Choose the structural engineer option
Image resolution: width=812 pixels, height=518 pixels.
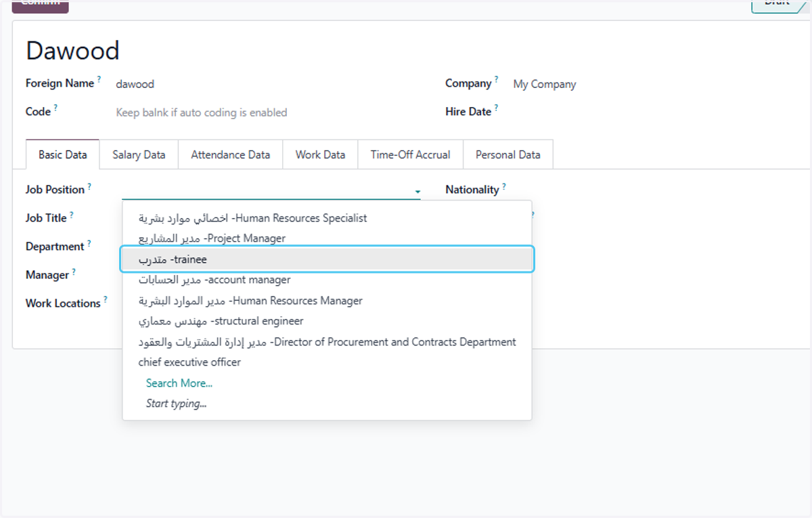[328, 321]
